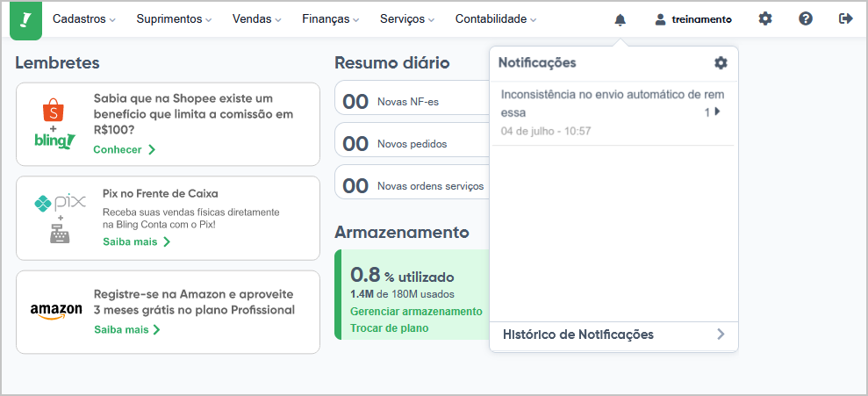Click Saiba mais in the Amazon card
Viewport: 868px width, 396px height.
(126, 329)
